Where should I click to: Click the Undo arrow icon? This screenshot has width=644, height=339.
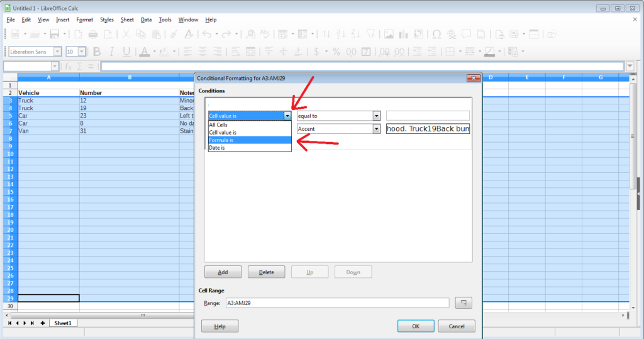[206, 35]
